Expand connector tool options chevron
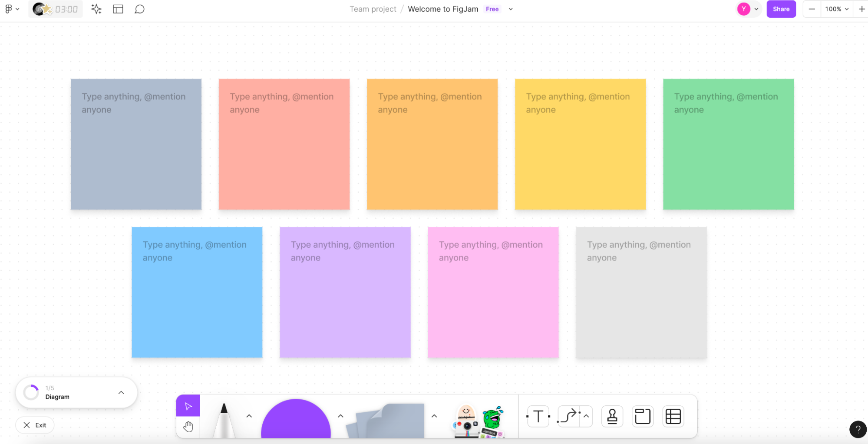Viewport: 868px width, 444px height. coord(586,416)
